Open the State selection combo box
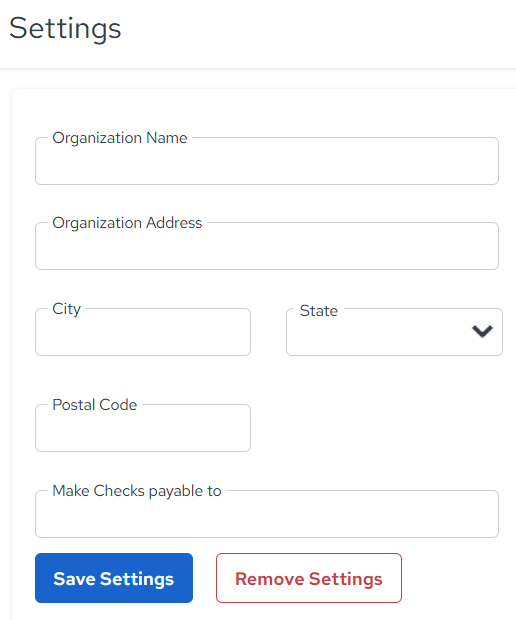The width and height of the screenshot is (516, 620). coord(394,332)
